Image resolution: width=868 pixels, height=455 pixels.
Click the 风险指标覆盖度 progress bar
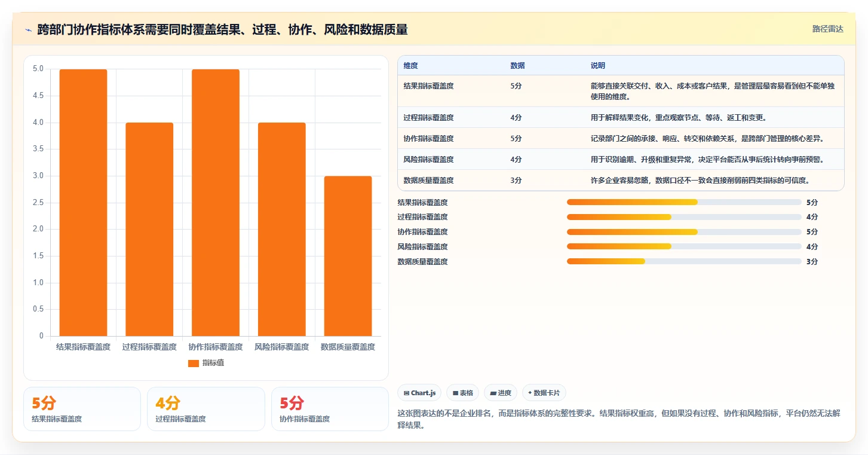(684, 246)
